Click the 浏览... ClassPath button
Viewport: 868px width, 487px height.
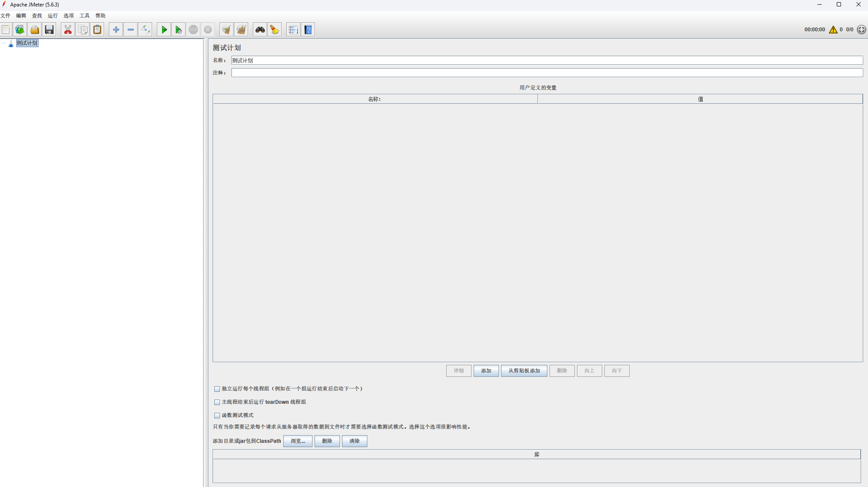297,441
